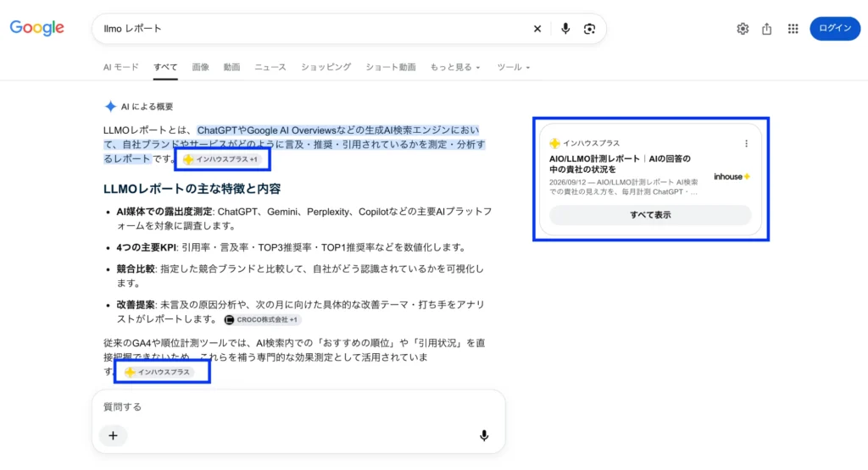Viewport: 868px width, 470px height.
Task: Open the 動画 tab
Action: 231,67
